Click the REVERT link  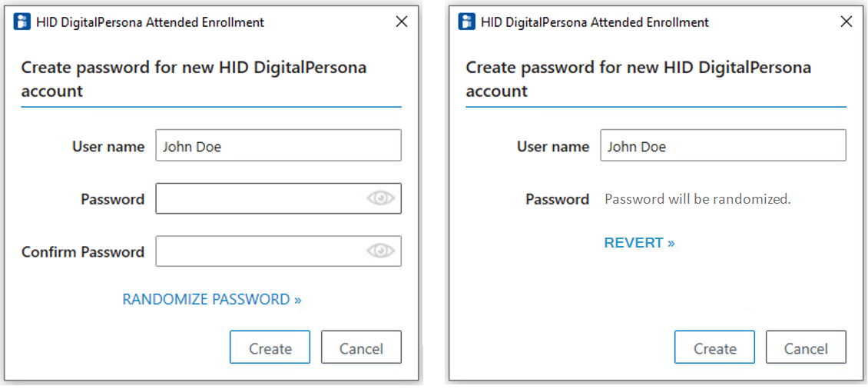click(x=639, y=243)
